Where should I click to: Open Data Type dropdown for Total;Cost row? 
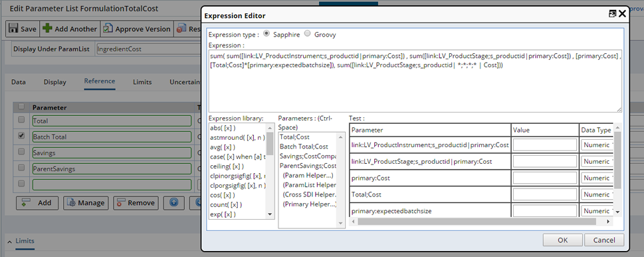point(597,194)
